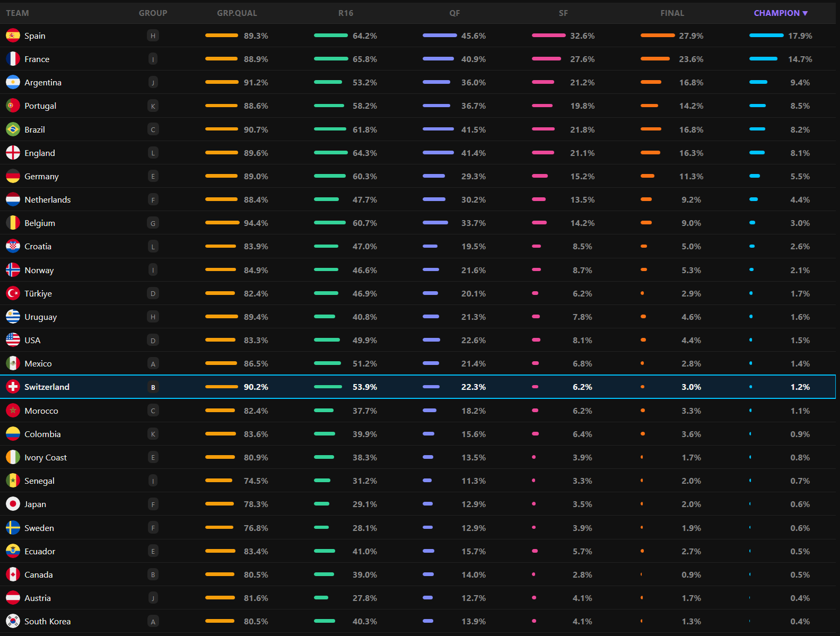Click Uruguay's 89.4% group qualification value
The width and height of the screenshot is (840, 636).
[x=256, y=317]
